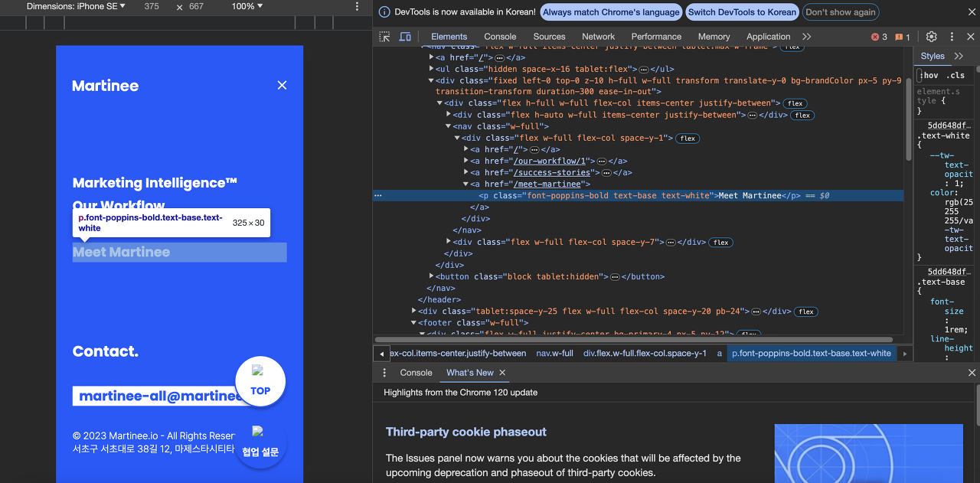Close the Martinee mobile menu

282,85
